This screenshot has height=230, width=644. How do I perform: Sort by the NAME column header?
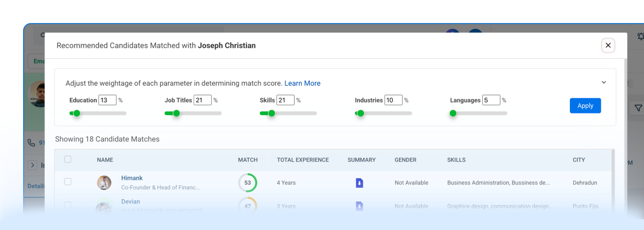tap(105, 160)
